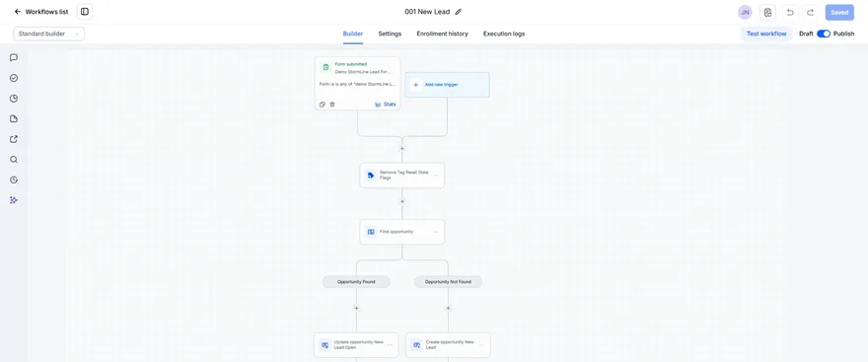Open Find opportunity node options menu
Image resolution: width=868 pixels, height=362 pixels.
coord(436,232)
